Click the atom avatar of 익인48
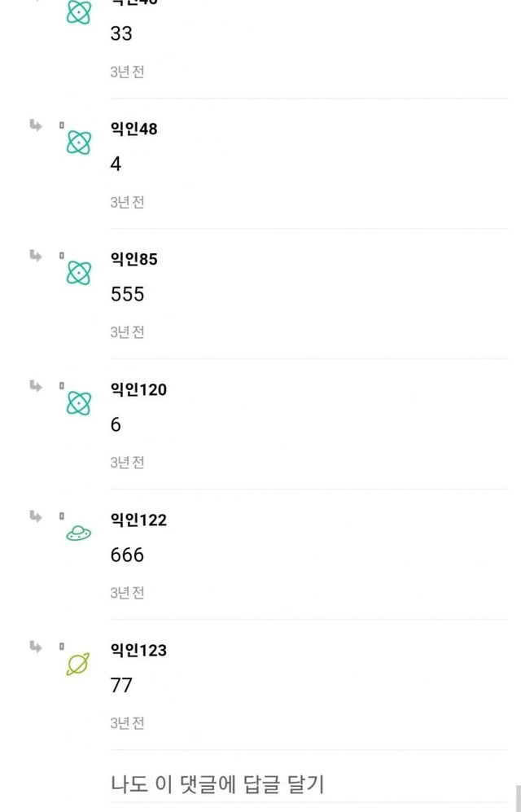 coord(79,143)
